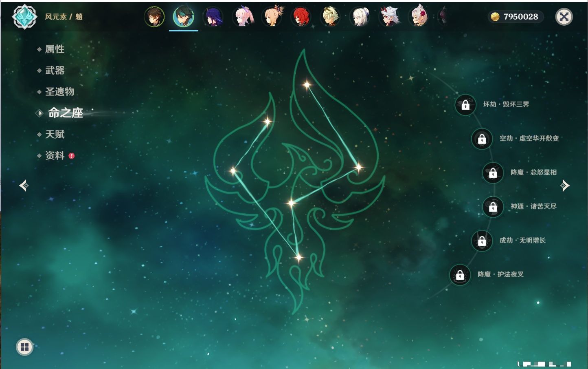Select the highlighted Xiao avatar
Image resolution: width=588 pixels, height=369 pixels.
tap(184, 17)
